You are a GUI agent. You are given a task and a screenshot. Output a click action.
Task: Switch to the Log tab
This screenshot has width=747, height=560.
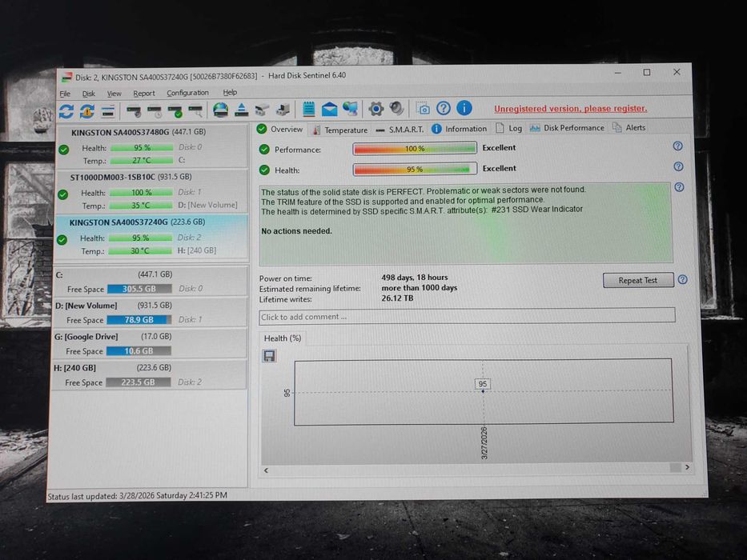tap(508, 128)
